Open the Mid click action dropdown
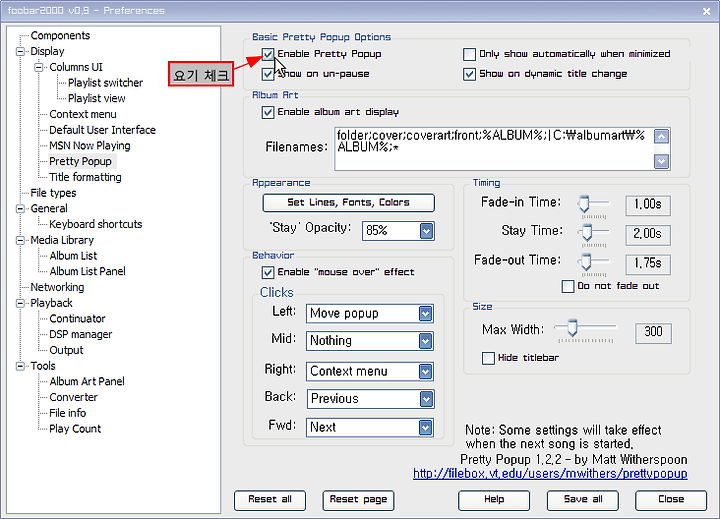Image resolution: width=720 pixels, height=519 pixels. pyautogui.click(x=426, y=341)
